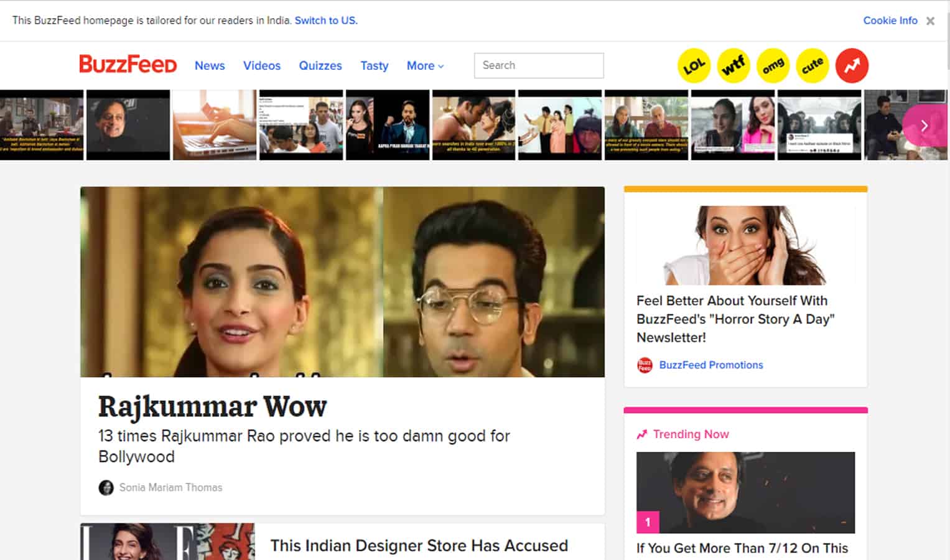Open the wtf badge feed

(x=733, y=65)
